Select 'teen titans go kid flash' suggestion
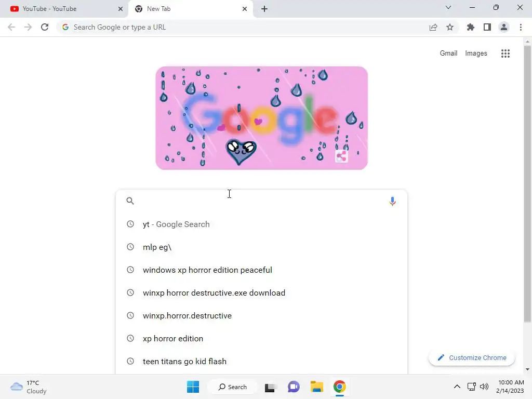This screenshot has width=532, height=399. click(261, 362)
